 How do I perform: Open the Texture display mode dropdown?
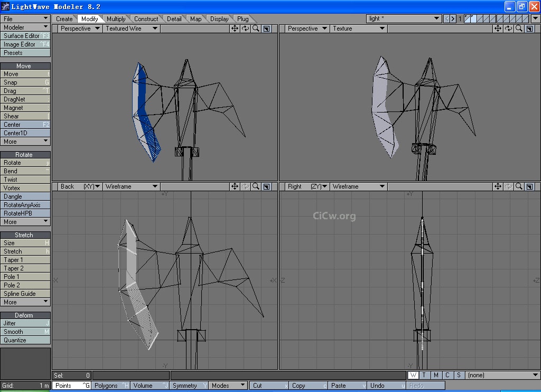pos(359,29)
